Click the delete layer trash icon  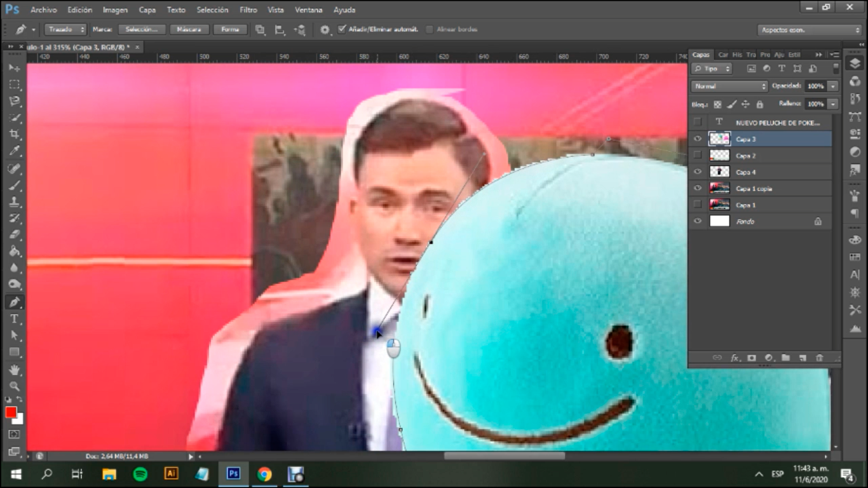pos(819,358)
